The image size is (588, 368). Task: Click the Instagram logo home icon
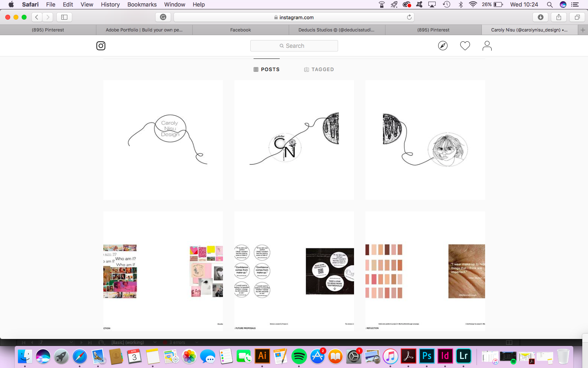click(101, 46)
